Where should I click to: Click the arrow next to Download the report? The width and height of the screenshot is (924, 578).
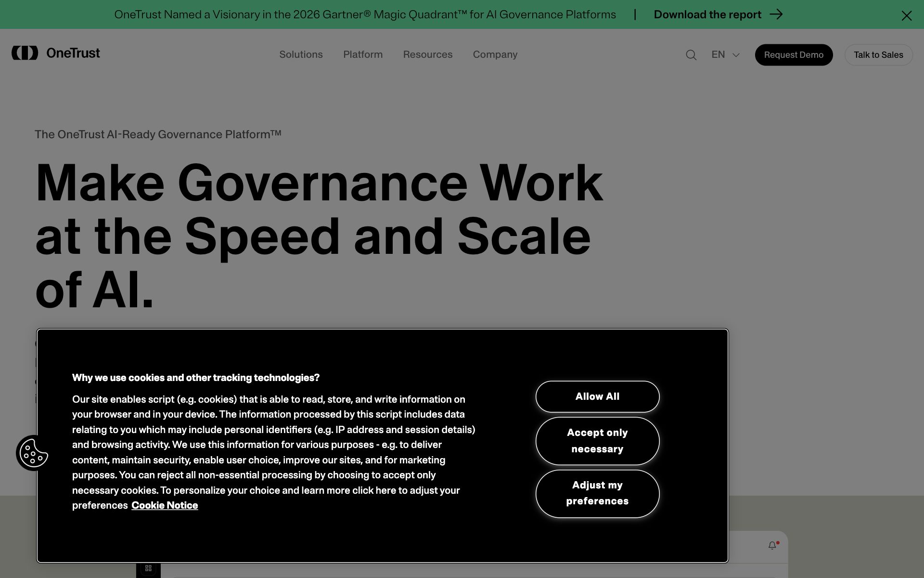point(776,14)
